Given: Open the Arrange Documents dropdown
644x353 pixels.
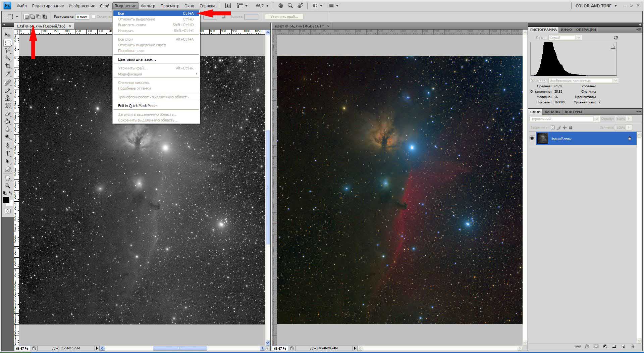Looking at the screenshot, I should click(x=317, y=6).
